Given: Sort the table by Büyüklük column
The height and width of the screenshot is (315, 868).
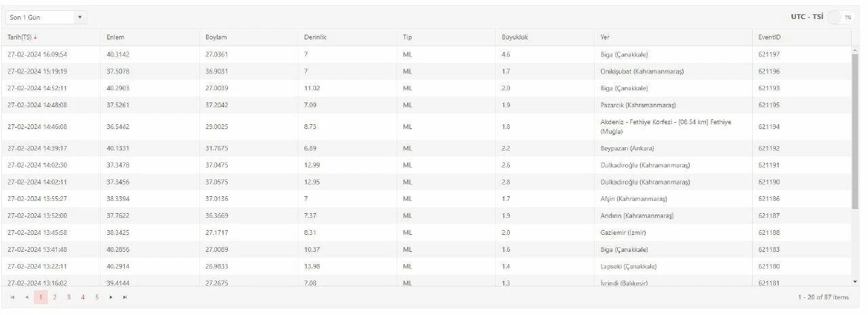Looking at the screenshot, I should coord(515,37).
